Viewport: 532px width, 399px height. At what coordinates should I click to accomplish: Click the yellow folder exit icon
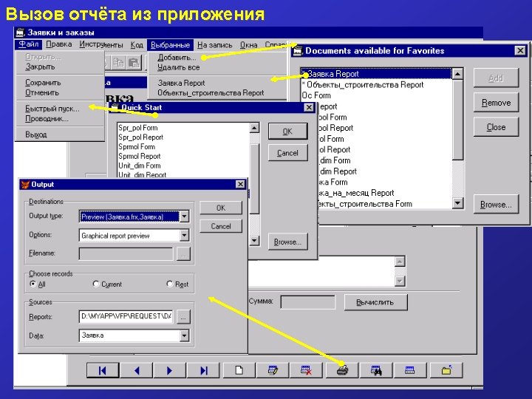[446, 370]
